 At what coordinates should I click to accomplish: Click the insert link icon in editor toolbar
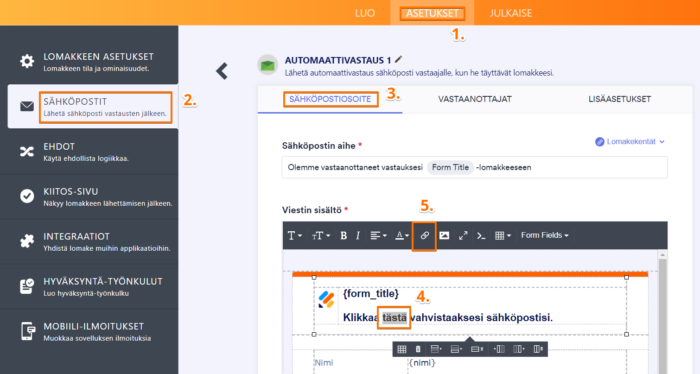tap(424, 236)
